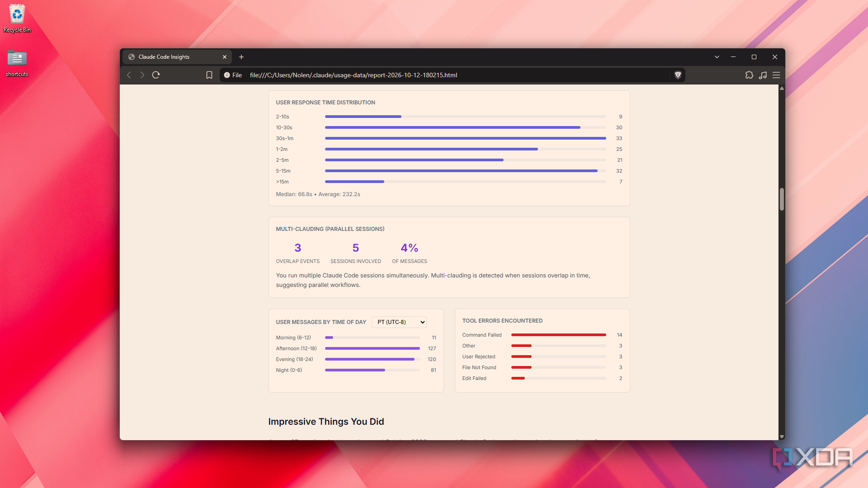Click the 'Average: 232.2s' statistic text
868x488 pixels.
click(339, 194)
